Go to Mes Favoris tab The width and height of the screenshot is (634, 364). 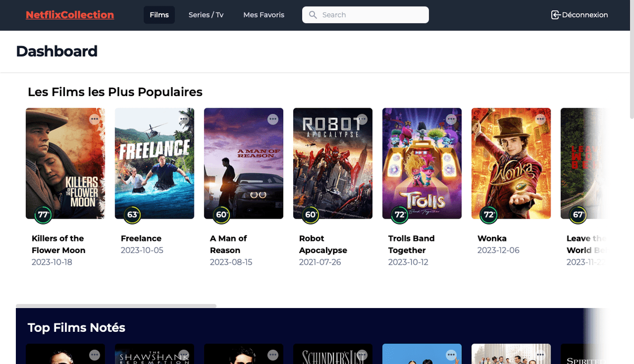coord(264,15)
